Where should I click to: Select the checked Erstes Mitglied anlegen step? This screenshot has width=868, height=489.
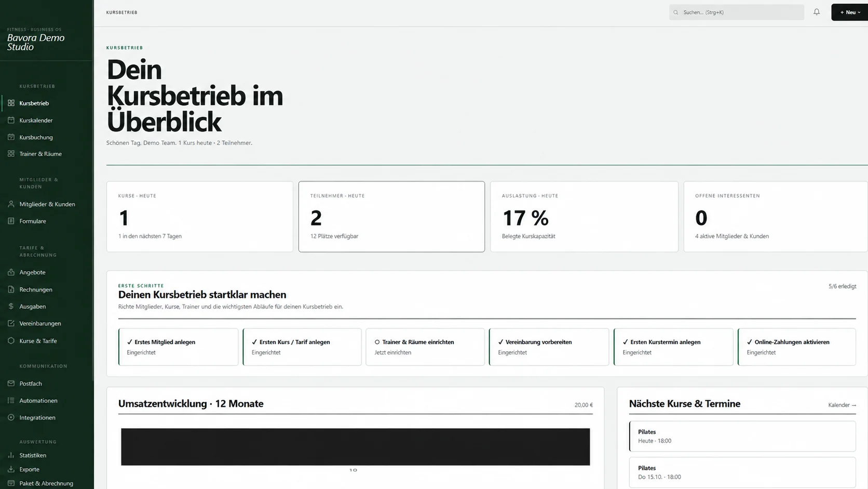tap(178, 347)
